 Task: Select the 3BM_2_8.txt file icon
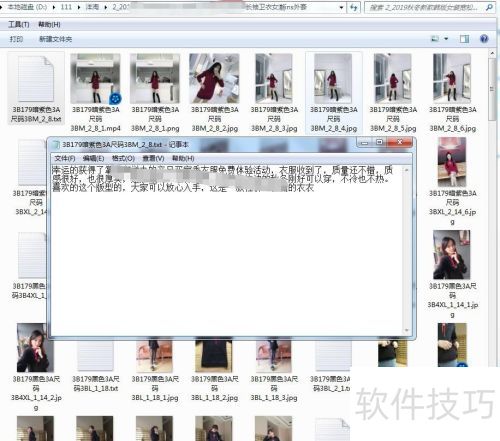36,79
